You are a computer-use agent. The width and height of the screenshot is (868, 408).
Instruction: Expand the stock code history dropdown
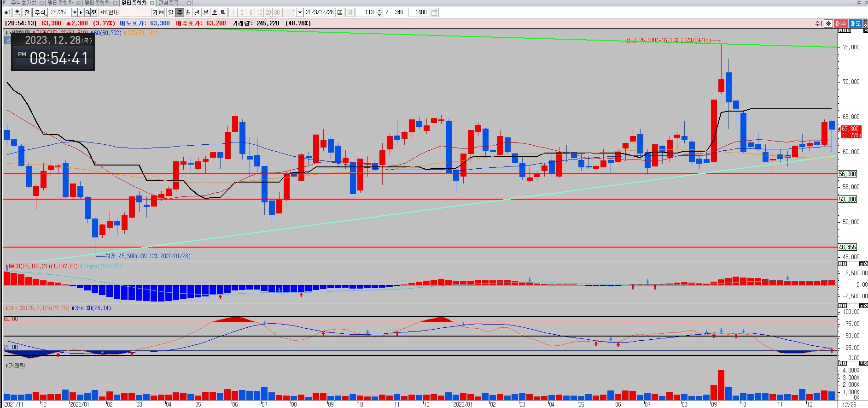pos(75,12)
